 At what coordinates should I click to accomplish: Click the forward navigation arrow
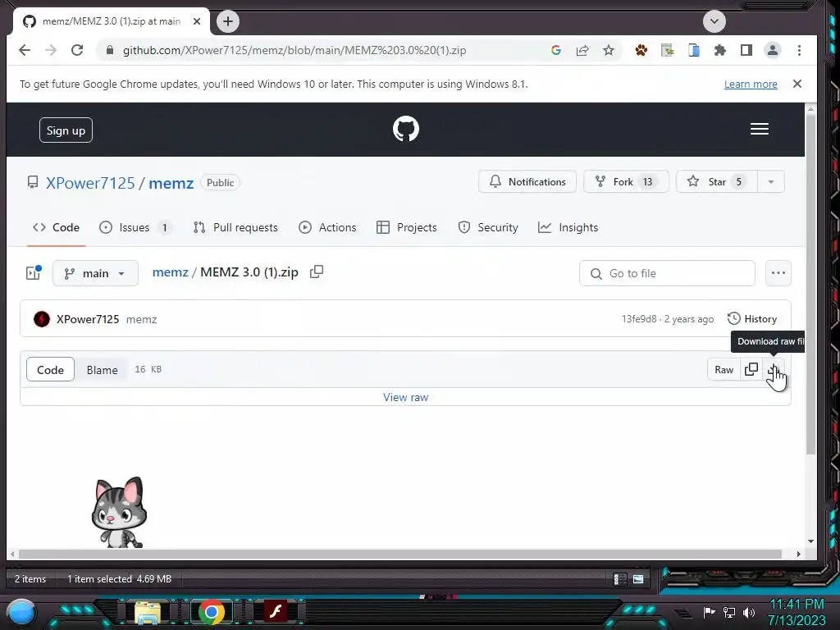51,50
